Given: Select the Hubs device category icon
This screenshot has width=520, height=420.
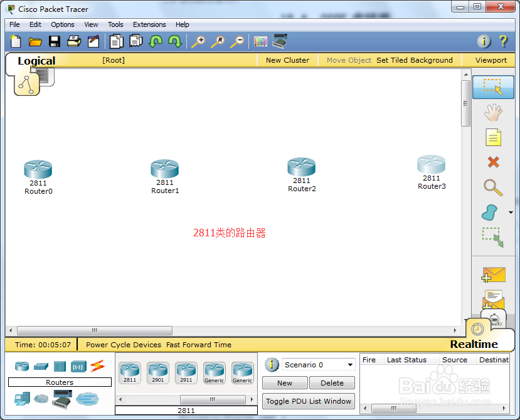Looking at the screenshot, I should [60, 366].
